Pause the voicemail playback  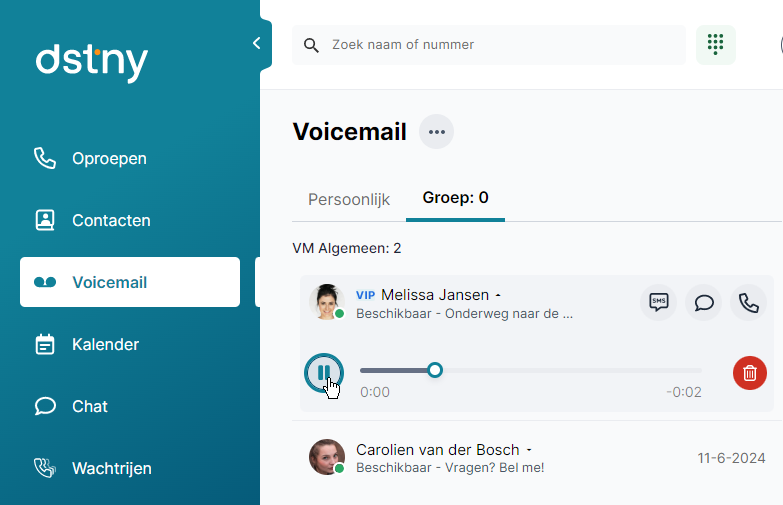pos(323,373)
